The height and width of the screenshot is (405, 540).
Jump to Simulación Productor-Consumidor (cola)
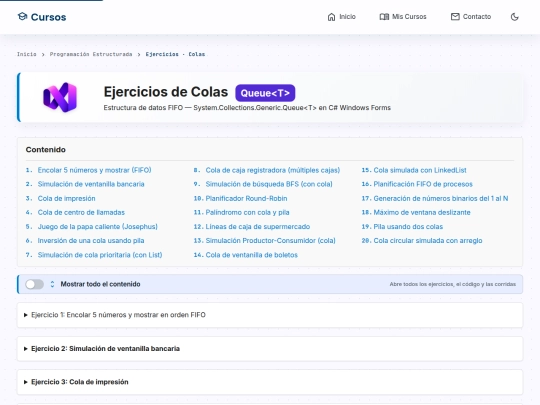click(x=270, y=241)
